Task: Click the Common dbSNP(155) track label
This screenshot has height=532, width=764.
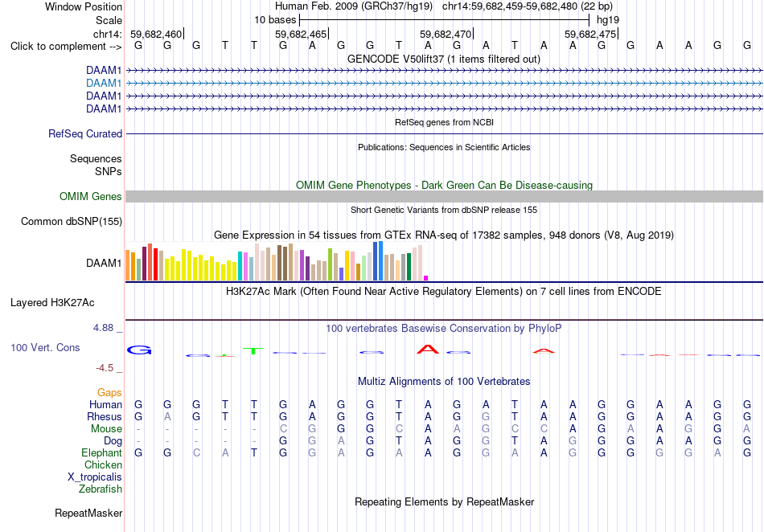Action: [72, 222]
